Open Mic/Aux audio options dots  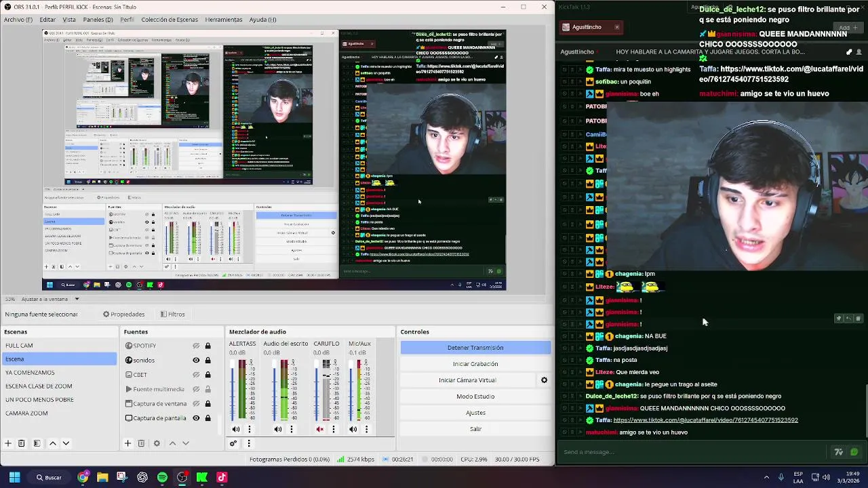(367, 429)
